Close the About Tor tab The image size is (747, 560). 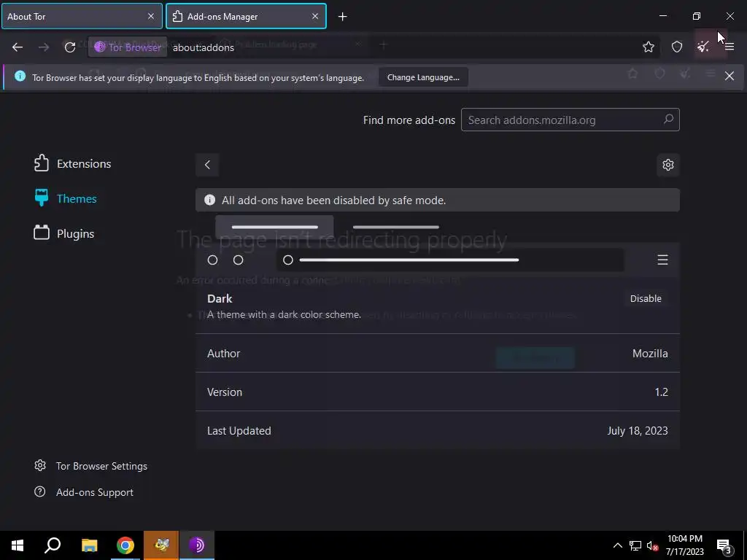pyautogui.click(x=150, y=16)
